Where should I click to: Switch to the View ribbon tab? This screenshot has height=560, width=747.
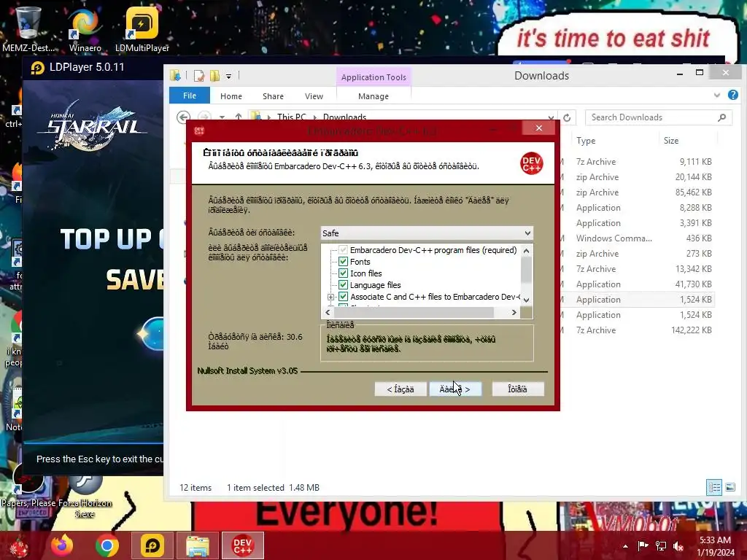[x=314, y=96]
